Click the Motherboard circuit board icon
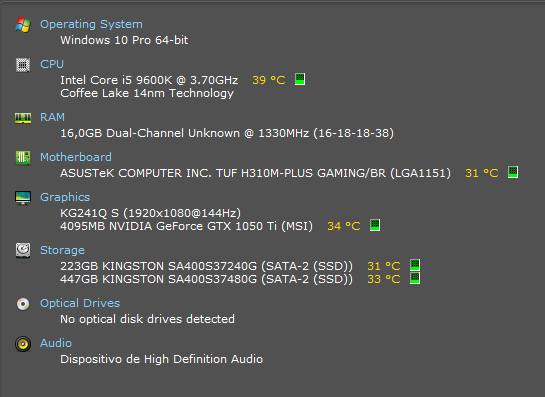 [23, 158]
